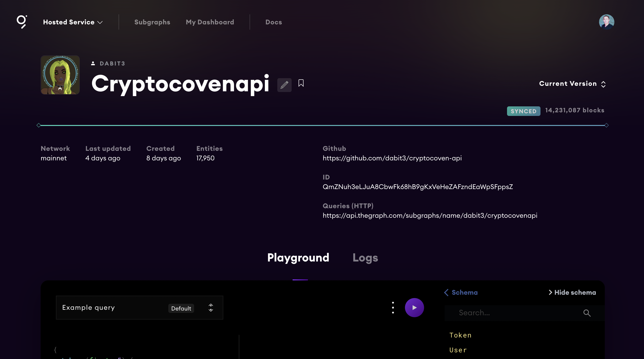The width and height of the screenshot is (644, 359).
Task: Hide schema panel
Action: pyautogui.click(x=572, y=293)
